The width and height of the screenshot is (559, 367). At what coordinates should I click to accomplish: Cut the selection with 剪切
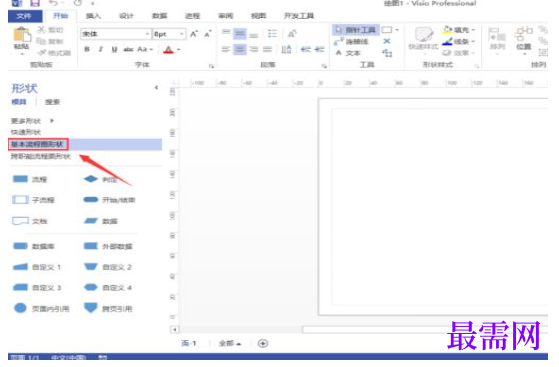tap(50, 30)
